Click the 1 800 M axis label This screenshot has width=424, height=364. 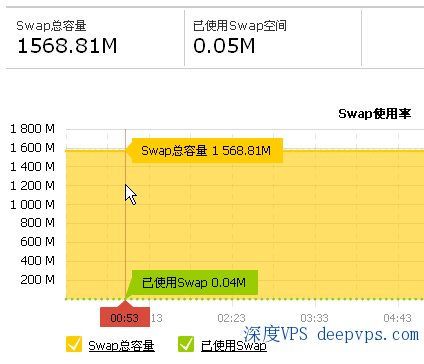pyautogui.click(x=32, y=129)
